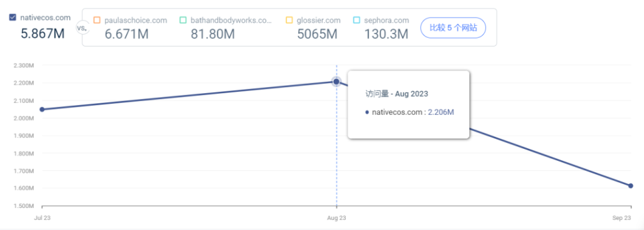Click the paulaschoice.com label
This screenshot has width=644, height=230.
[x=136, y=20]
